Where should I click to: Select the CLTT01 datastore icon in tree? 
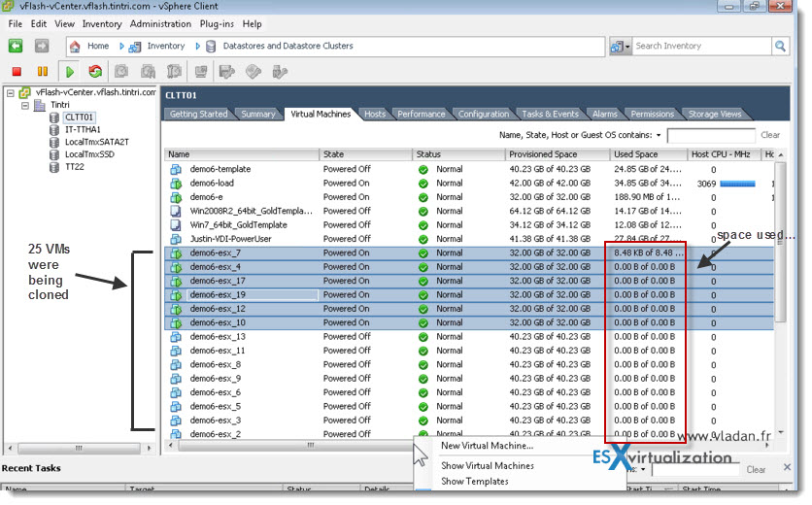[x=53, y=118]
